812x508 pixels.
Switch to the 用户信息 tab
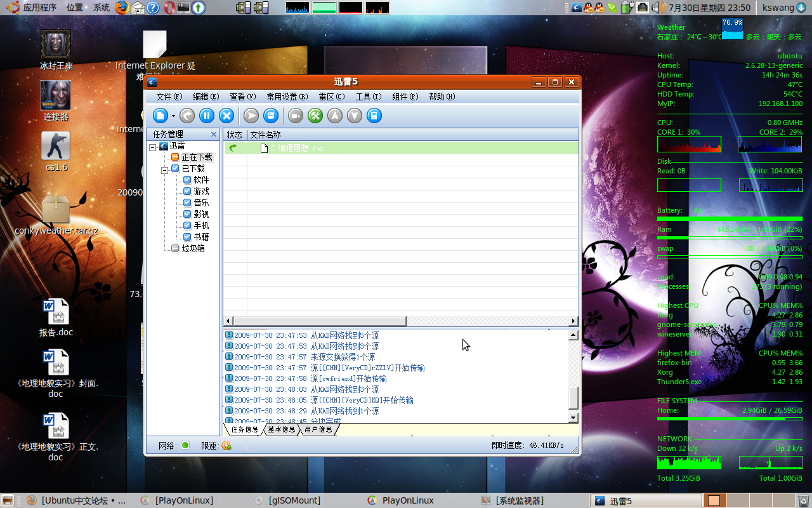pyautogui.click(x=318, y=429)
